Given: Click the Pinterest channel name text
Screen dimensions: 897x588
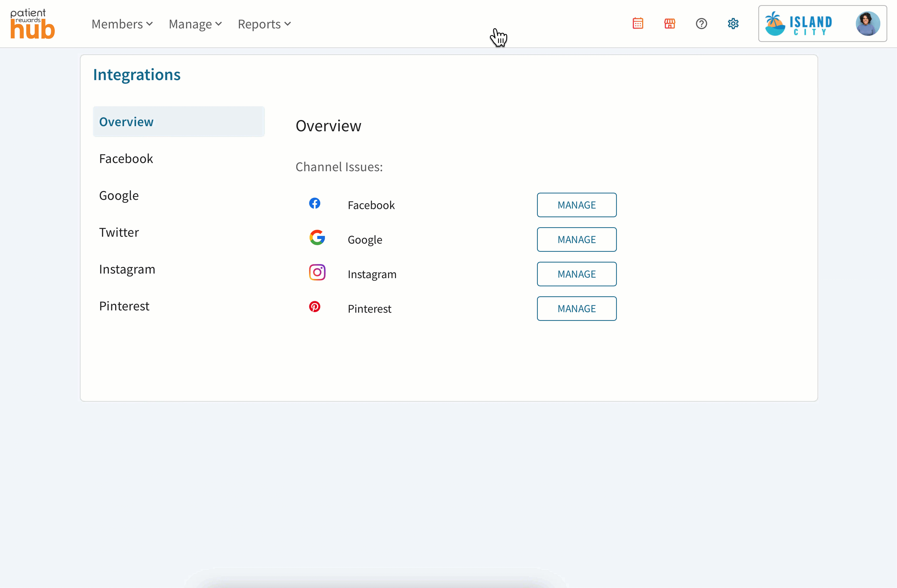Looking at the screenshot, I should (x=369, y=309).
